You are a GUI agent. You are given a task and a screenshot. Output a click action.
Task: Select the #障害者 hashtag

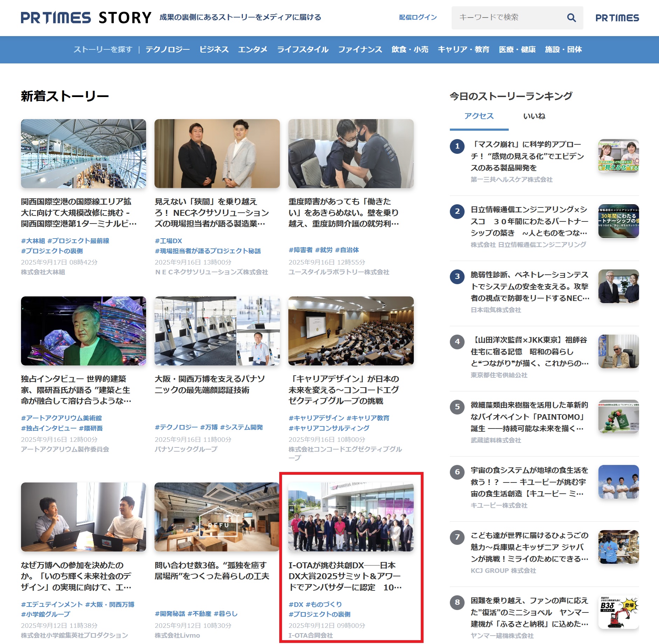click(301, 250)
